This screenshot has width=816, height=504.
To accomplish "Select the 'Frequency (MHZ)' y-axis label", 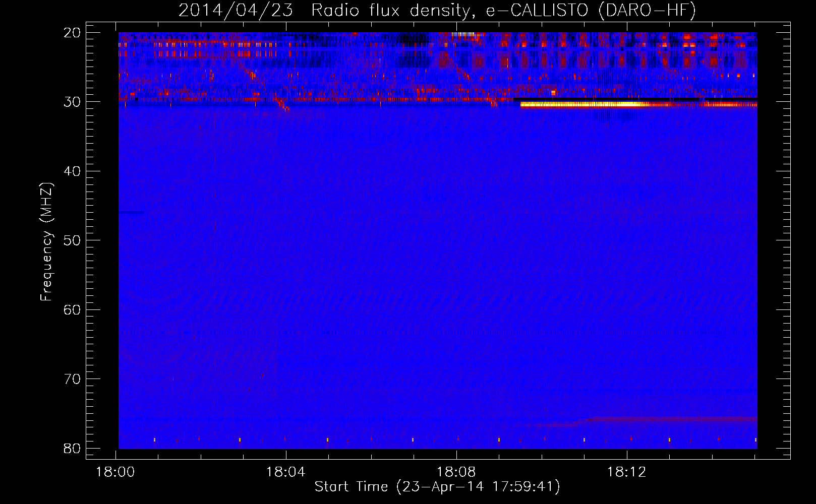I will point(46,242).
